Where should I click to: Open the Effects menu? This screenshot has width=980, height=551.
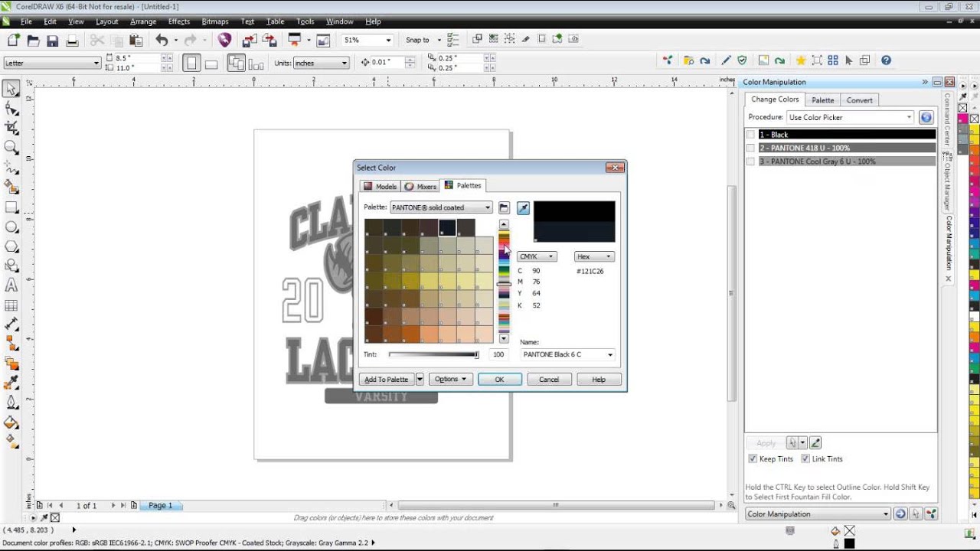pos(179,21)
